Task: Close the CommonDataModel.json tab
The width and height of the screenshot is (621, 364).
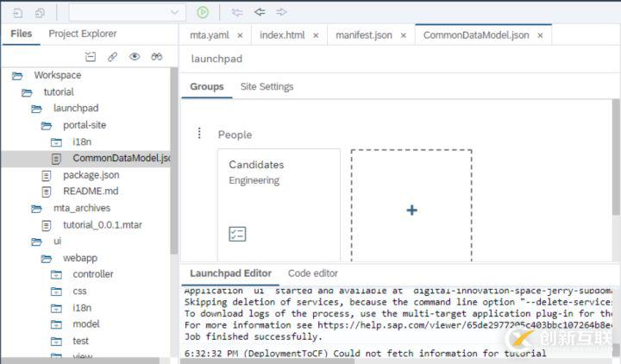Action: coord(540,35)
